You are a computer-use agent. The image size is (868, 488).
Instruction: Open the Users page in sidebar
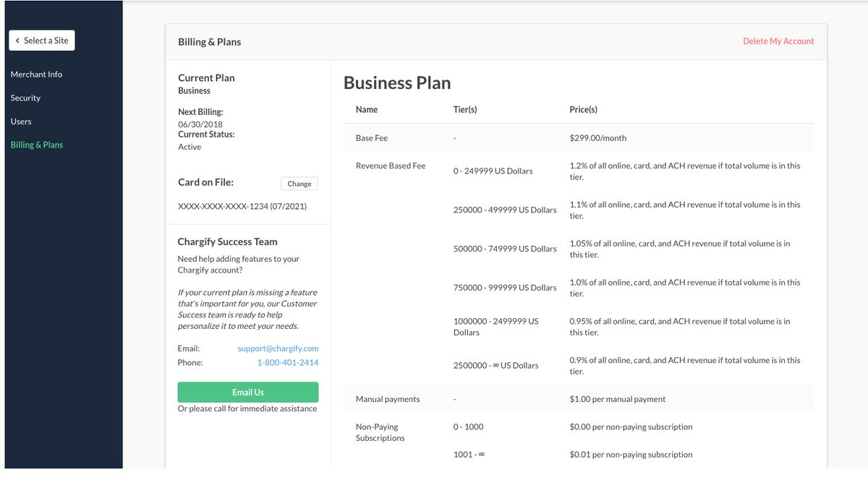21,121
